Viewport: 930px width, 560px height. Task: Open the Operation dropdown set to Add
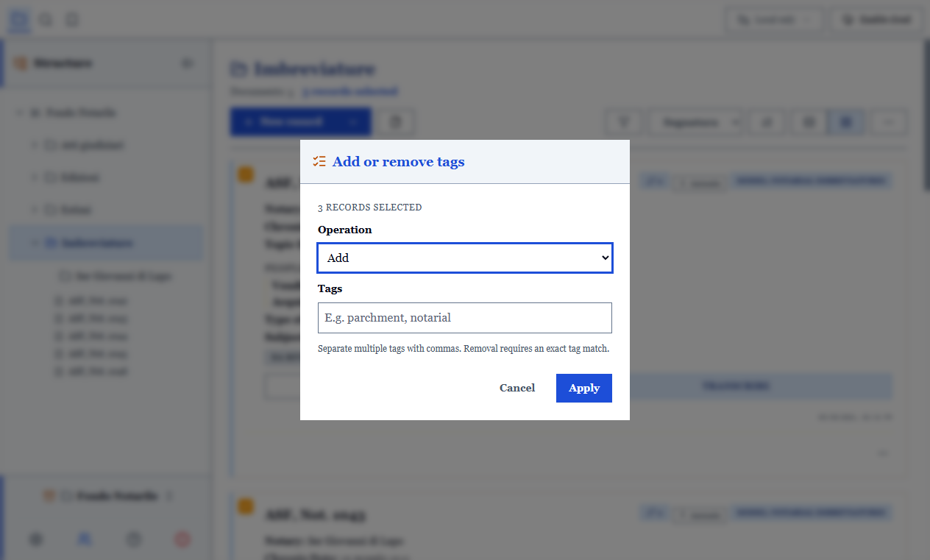(465, 258)
